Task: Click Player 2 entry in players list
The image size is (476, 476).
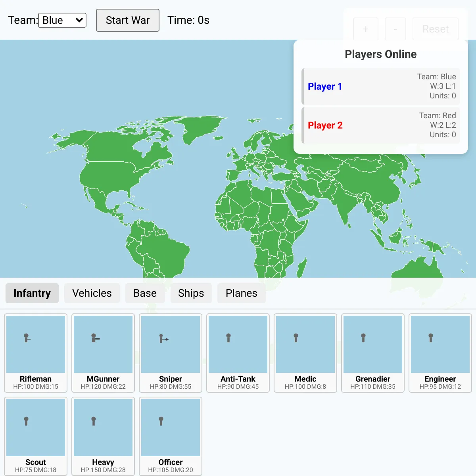Action: point(381,125)
